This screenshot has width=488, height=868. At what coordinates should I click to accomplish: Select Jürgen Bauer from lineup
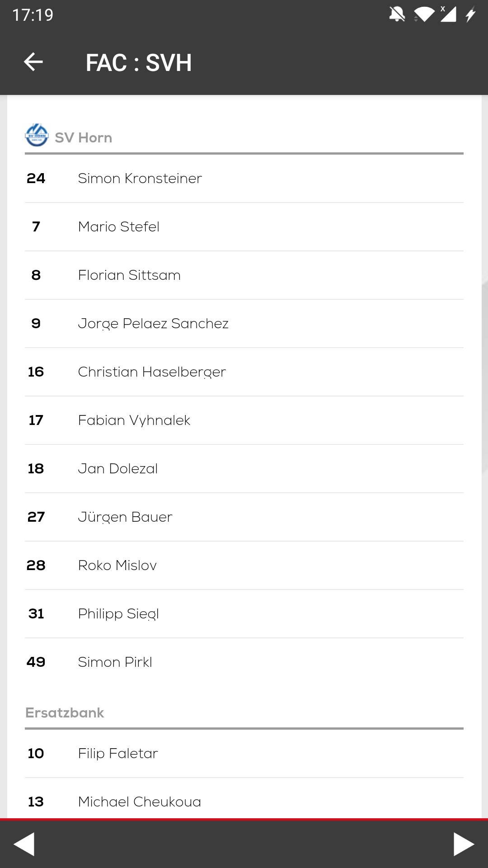[244, 517]
